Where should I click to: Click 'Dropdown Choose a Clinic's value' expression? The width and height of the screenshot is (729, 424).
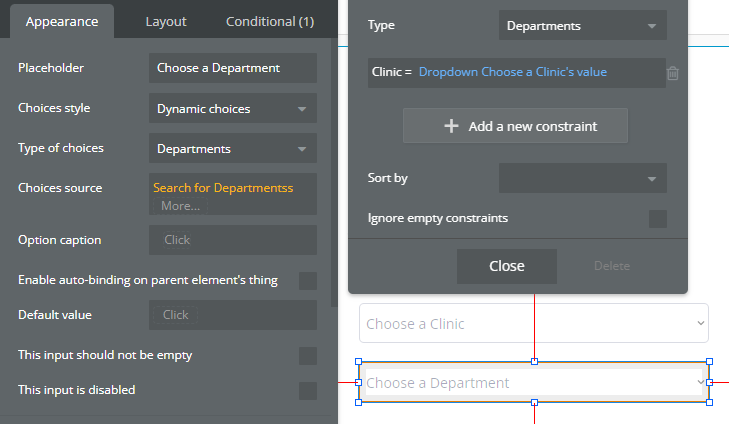513,72
